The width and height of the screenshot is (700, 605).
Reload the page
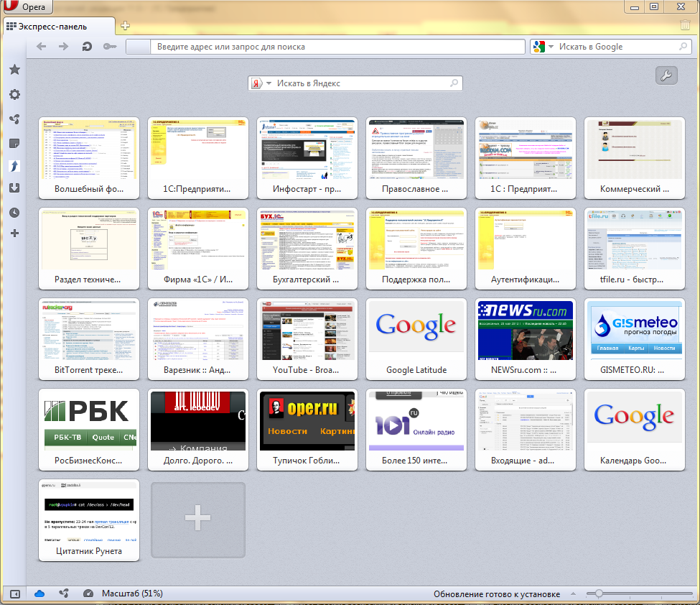pyautogui.click(x=87, y=47)
